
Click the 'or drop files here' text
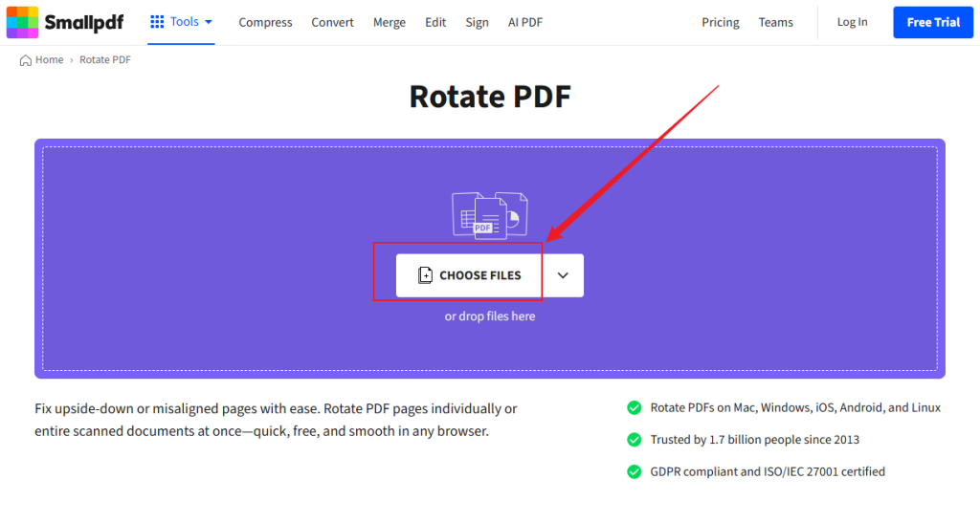pos(490,316)
